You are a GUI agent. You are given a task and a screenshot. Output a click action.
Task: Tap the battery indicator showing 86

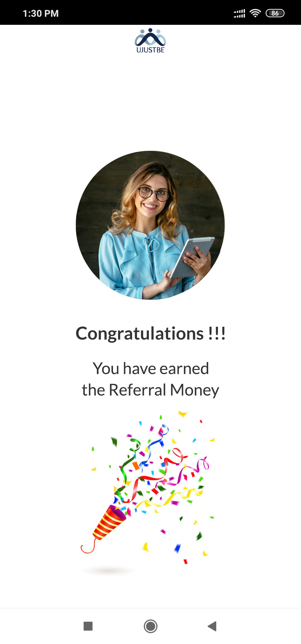coord(275,13)
